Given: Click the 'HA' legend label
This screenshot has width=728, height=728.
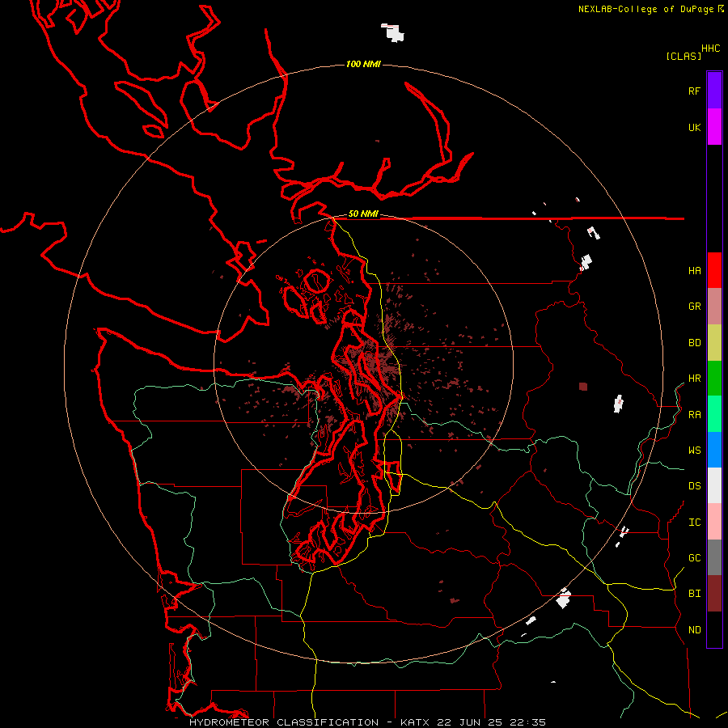Looking at the screenshot, I should (694, 271).
